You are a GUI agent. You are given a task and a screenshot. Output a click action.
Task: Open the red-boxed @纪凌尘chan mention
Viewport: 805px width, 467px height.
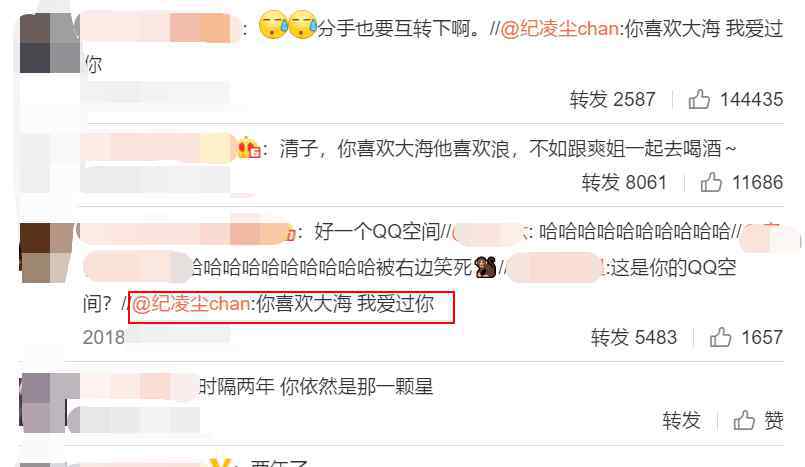[191, 304]
